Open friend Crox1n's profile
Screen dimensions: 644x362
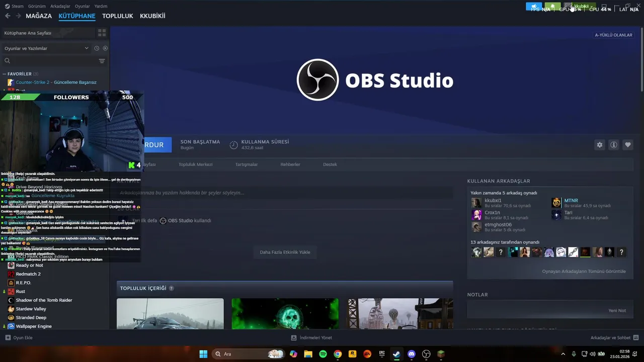tap(493, 213)
